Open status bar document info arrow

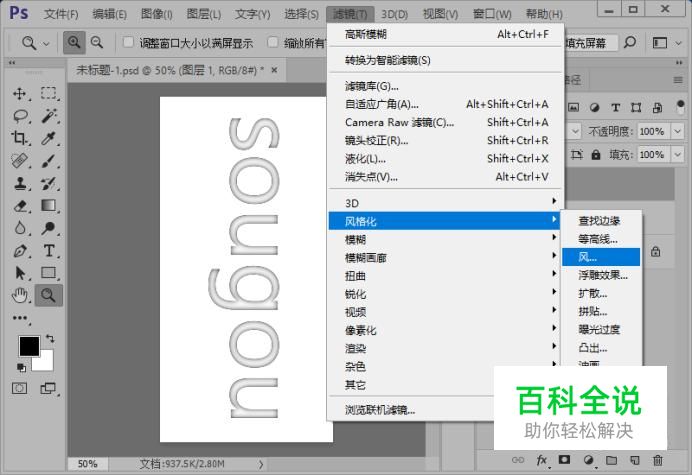[x=261, y=464]
